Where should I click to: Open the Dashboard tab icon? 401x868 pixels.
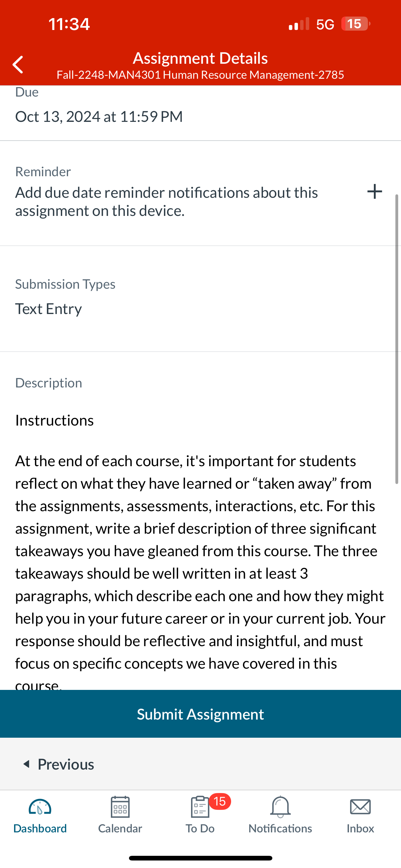pos(40,808)
